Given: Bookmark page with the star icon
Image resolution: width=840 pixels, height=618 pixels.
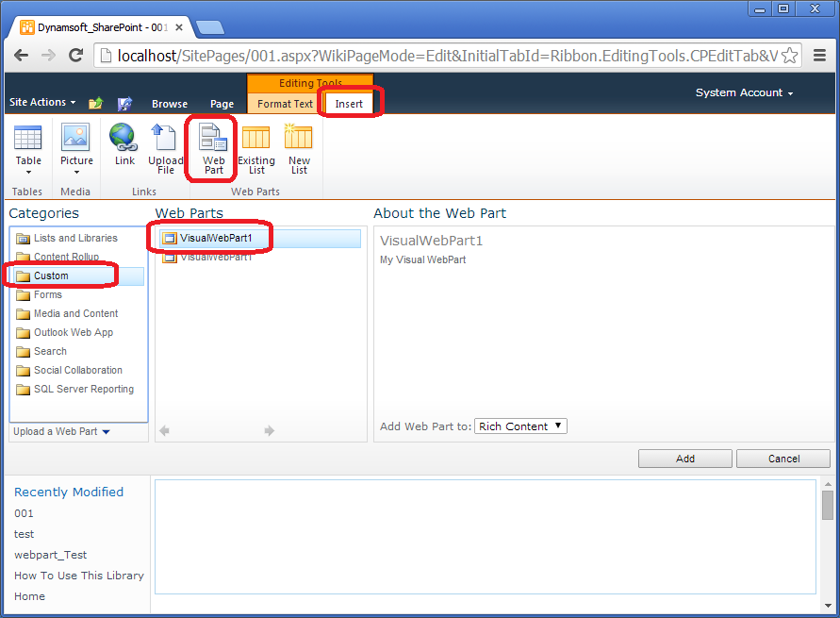Looking at the screenshot, I should 790,56.
